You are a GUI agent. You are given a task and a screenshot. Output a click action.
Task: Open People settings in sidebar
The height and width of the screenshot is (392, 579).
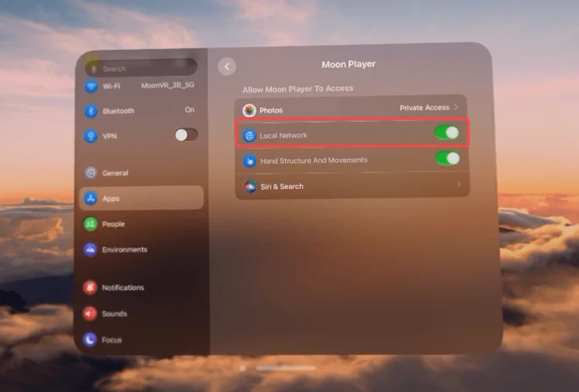[x=141, y=224]
